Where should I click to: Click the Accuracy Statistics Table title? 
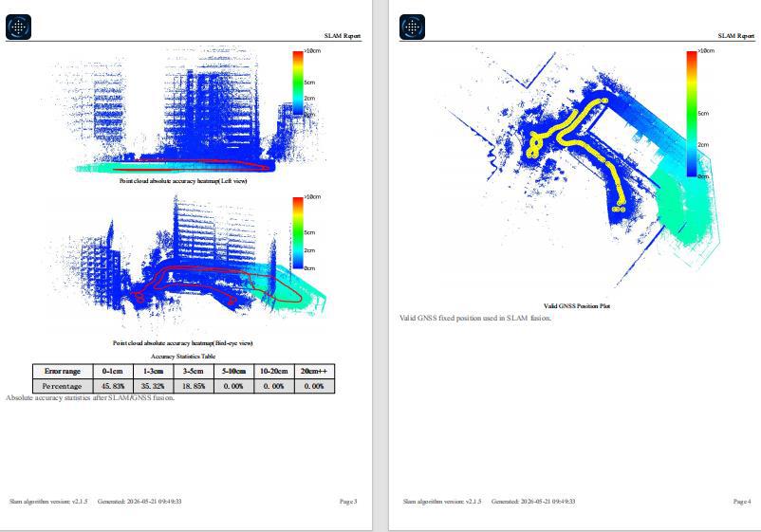click(x=183, y=357)
